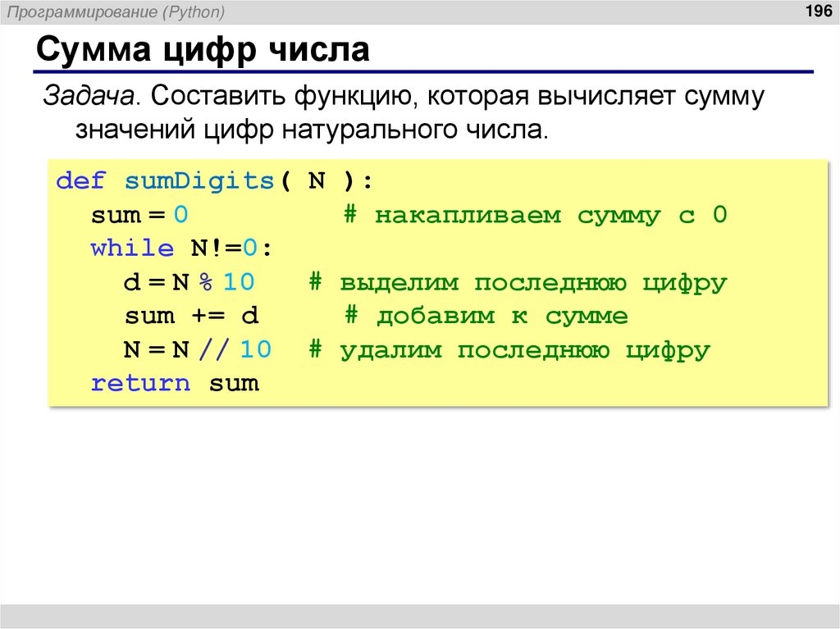Select the line N = N // 10
The height and width of the screenshot is (629, 840).
click(x=197, y=349)
